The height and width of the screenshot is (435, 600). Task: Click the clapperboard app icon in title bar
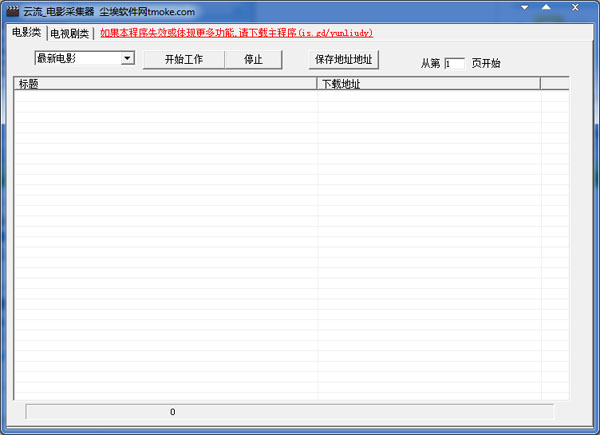14,11
